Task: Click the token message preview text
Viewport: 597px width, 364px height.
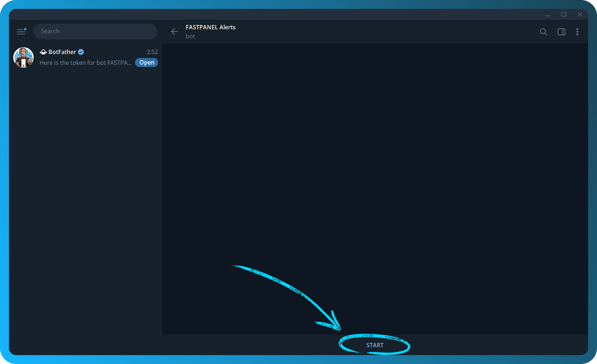Action: tap(86, 63)
